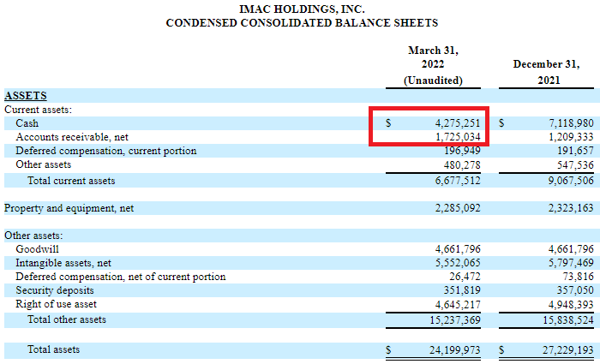Select value 196,949
This screenshot has width=600, height=364.
click(x=462, y=151)
